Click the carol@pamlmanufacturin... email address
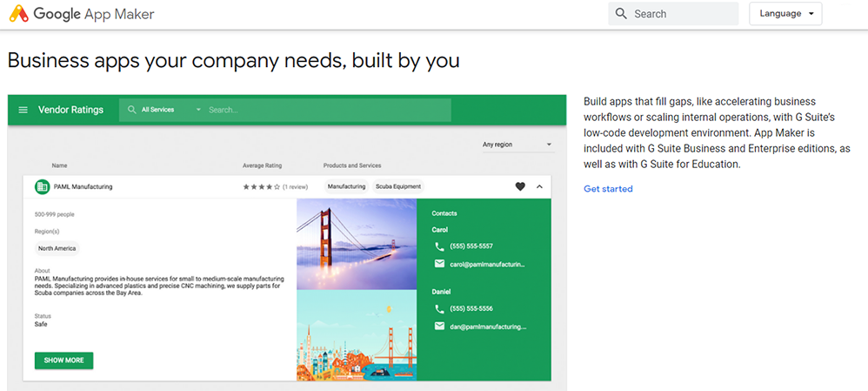The width and height of the screenshot is (868, 391). 487,265
